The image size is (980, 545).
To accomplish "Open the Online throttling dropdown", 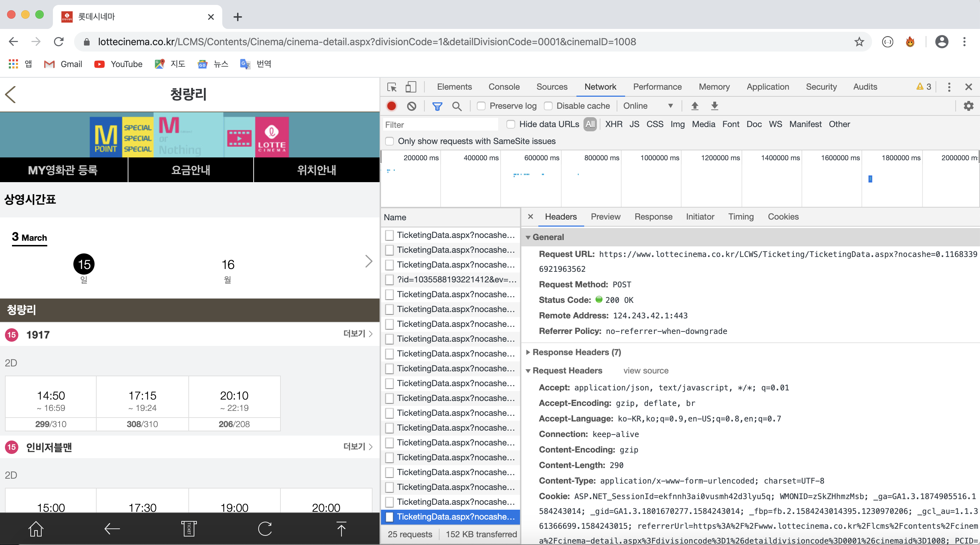I will [x=647, y=106].
